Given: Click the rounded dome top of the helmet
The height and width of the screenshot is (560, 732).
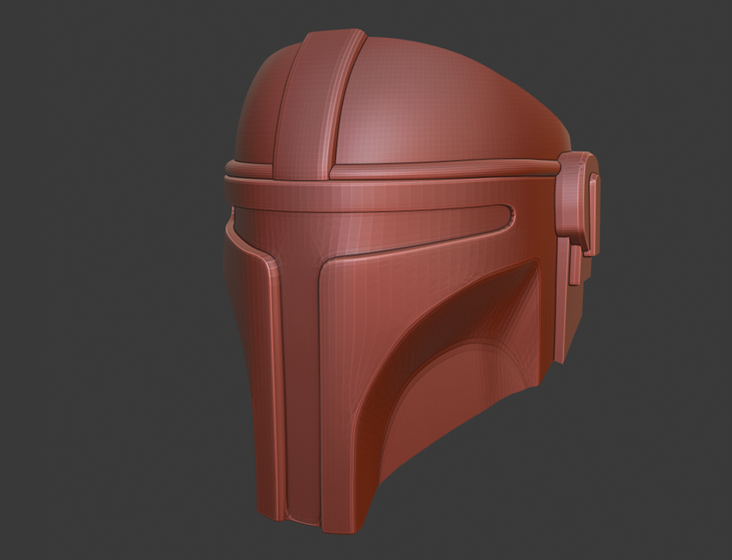Looking at the screenshot, I should [x=448, y=103].
